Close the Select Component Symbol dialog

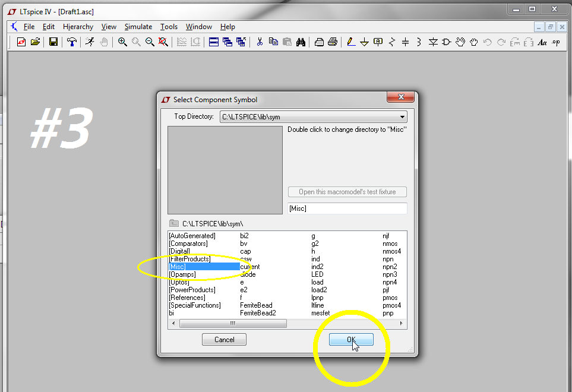[x=400, y=97]
